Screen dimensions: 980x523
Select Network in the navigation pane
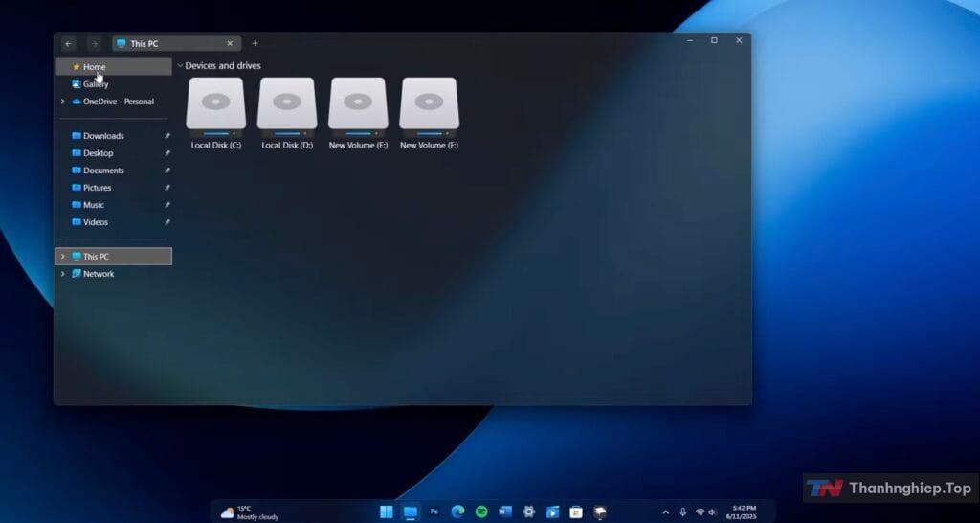coord(113,274)
